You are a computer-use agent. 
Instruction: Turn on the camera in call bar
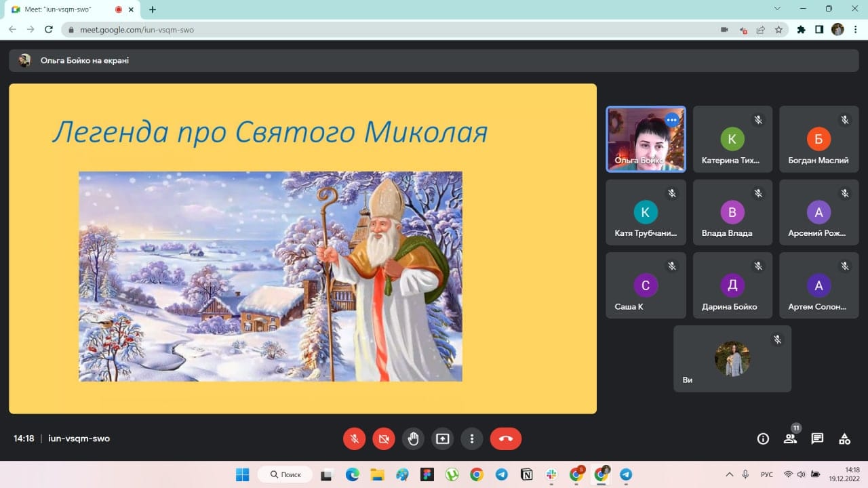383,439
